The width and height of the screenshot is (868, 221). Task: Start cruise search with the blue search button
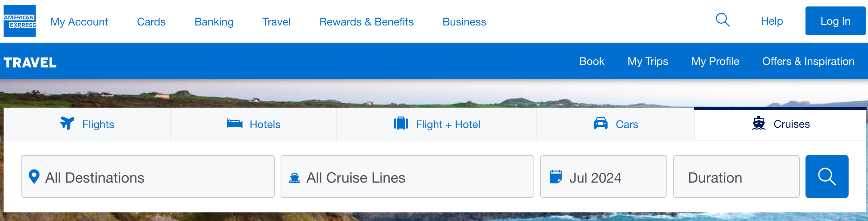coord(827,176)
